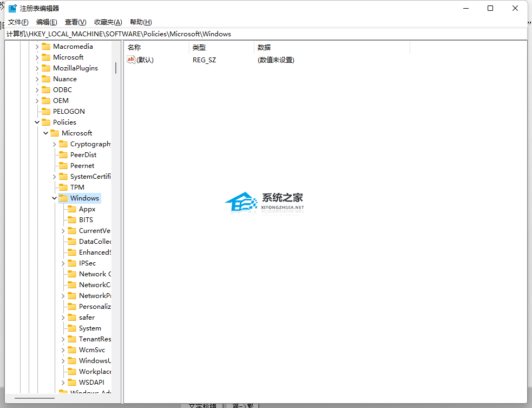Select the Network Connections key label
Screen dimensions: 532x408
[95, 274]
